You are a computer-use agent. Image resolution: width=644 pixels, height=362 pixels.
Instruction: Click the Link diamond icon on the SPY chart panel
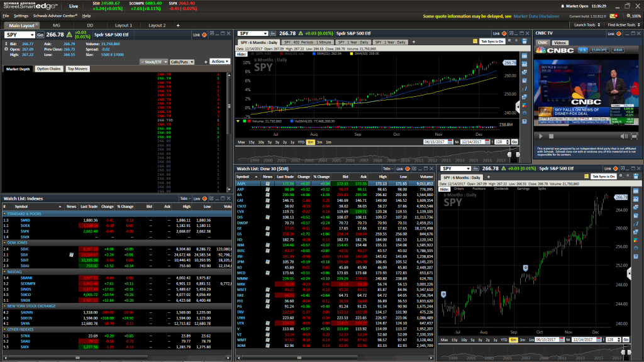(503, 33)
